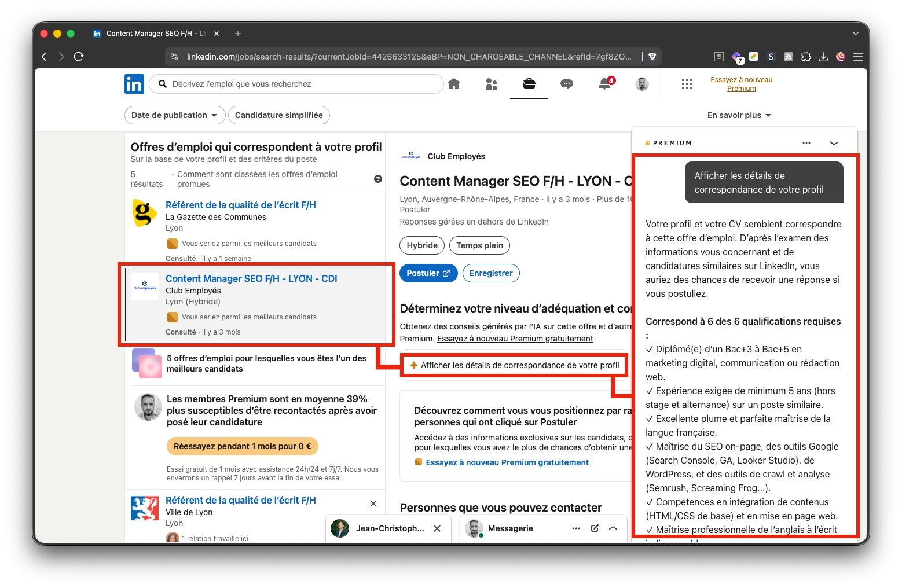This screenshot has width=902, height=588.
Task: Reload the page with the refresh icon
Action: [x=79, y=57]
